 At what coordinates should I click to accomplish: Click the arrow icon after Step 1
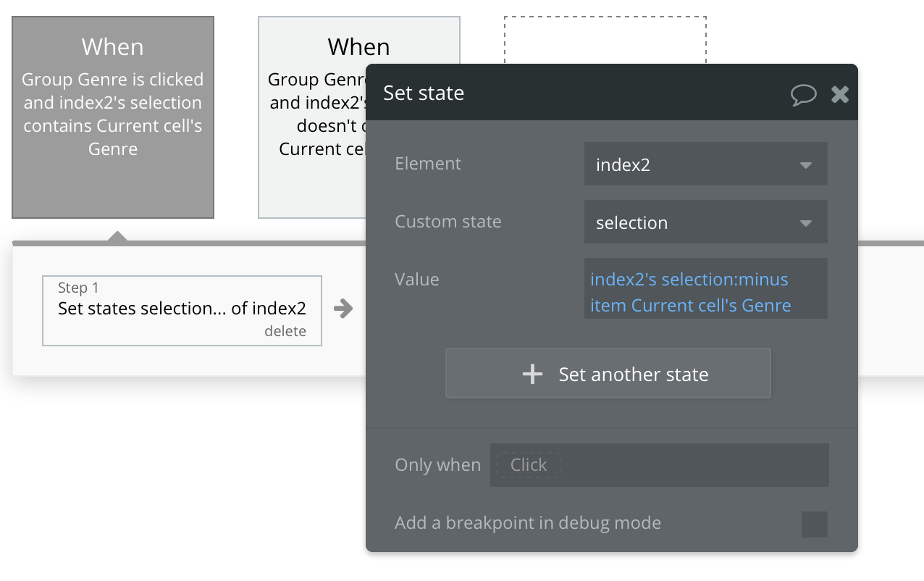coord(343,309)
